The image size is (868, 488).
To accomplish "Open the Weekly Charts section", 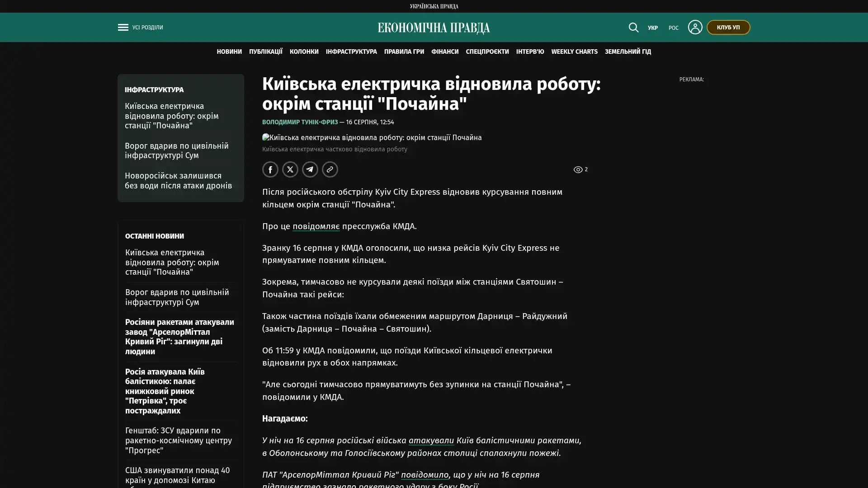I will click(575, 52).
